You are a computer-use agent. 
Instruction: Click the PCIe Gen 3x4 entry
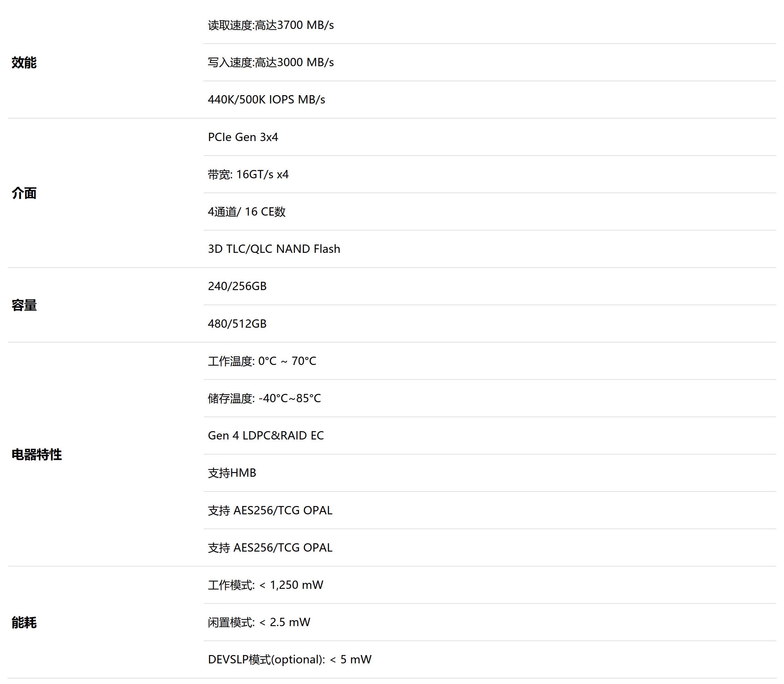[x=243, y=137]
